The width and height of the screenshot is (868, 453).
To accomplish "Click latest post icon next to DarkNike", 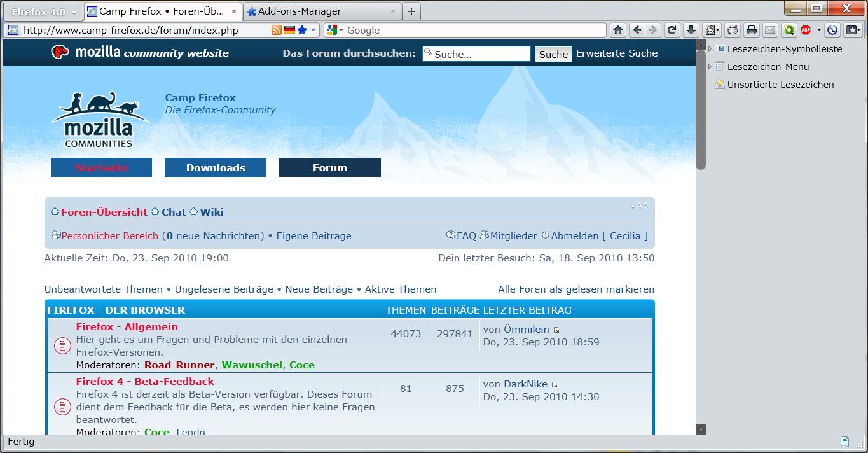I will coord(555,385).
